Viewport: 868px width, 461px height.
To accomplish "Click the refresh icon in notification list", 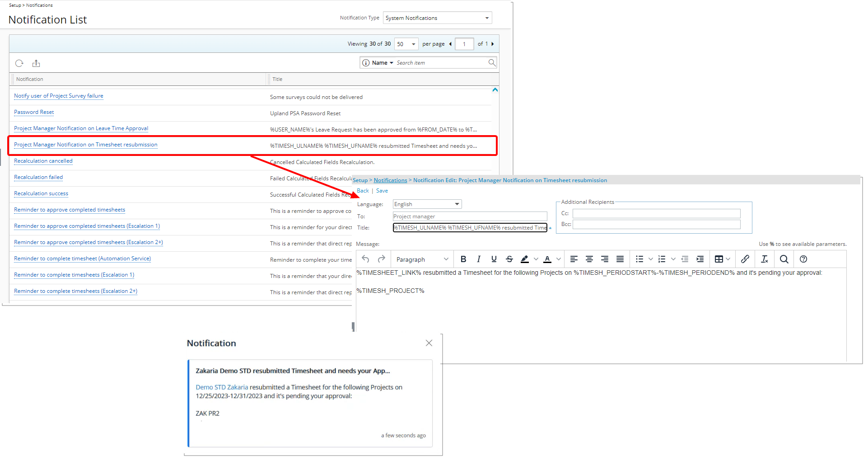I will click(x=19, y=63).
